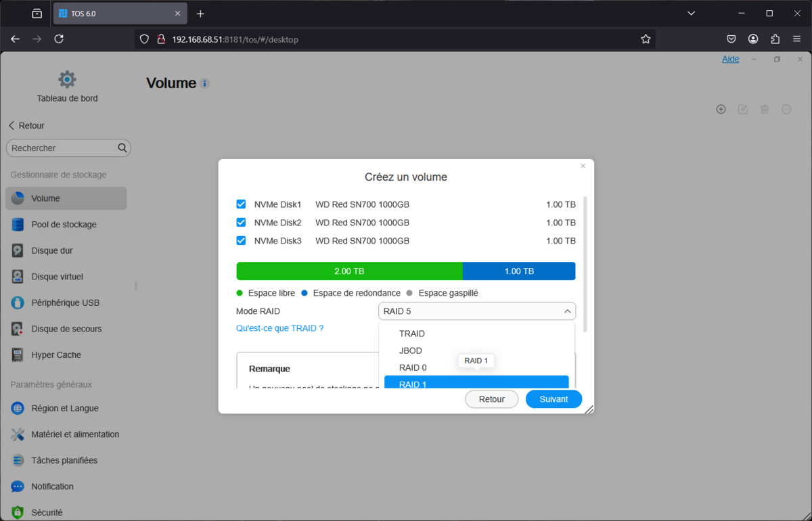Click the Sécurité shield icon
The height and width of the screenshot is (521, 812).
point(18,512)
